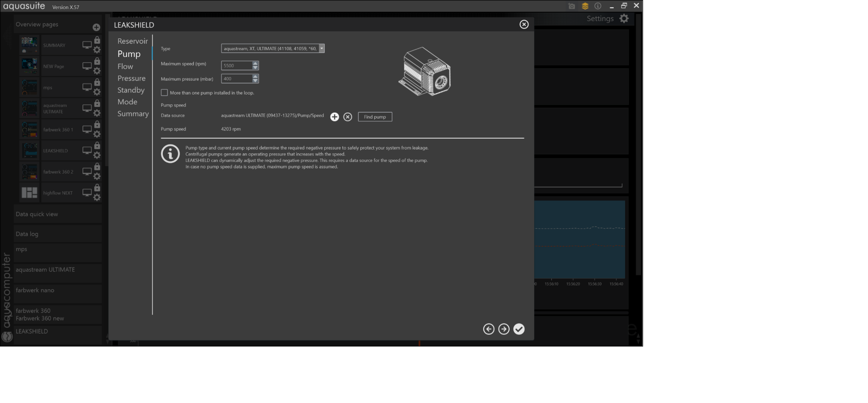The height and width of the screenshot is (403, 868).
Task: Go back to previous wizard step
Action: tap(489, 329)
